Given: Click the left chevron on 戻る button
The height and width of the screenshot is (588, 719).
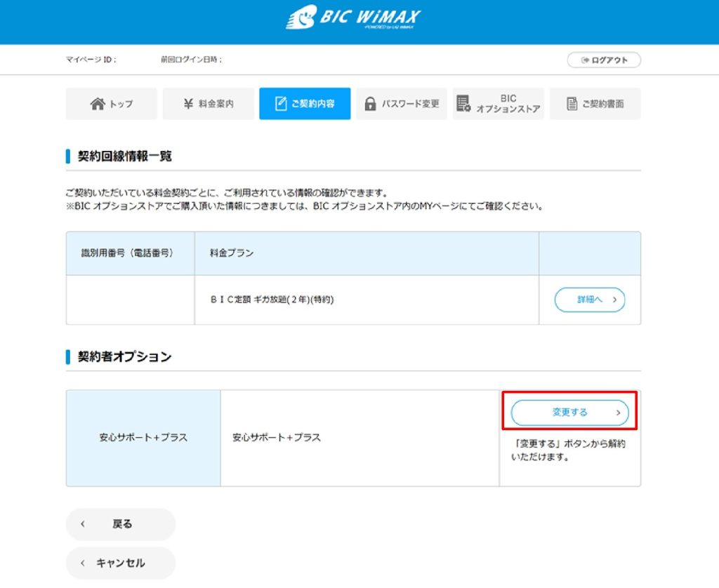Looking at the screenshot, I should click(83, 524).
